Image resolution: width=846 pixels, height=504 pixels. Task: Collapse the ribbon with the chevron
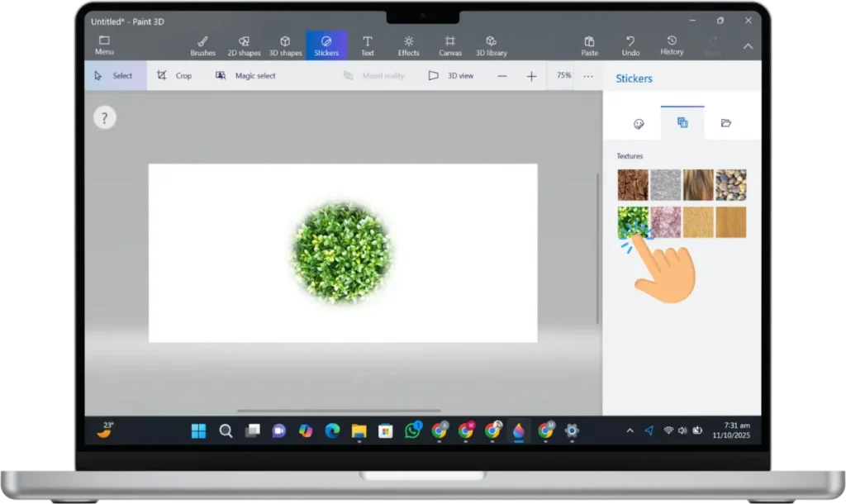point(748,45)
